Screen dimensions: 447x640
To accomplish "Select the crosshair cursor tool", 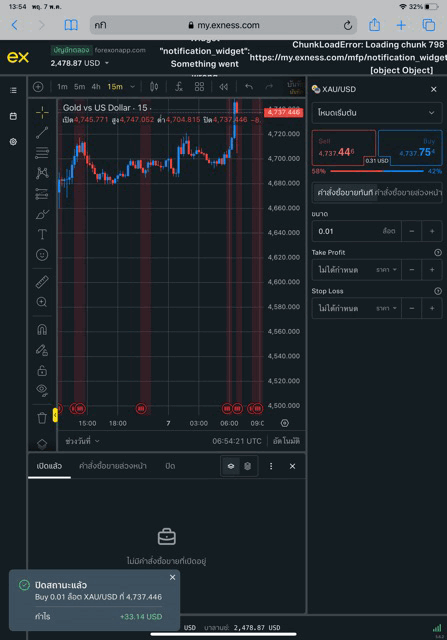I will click(42, 113).
